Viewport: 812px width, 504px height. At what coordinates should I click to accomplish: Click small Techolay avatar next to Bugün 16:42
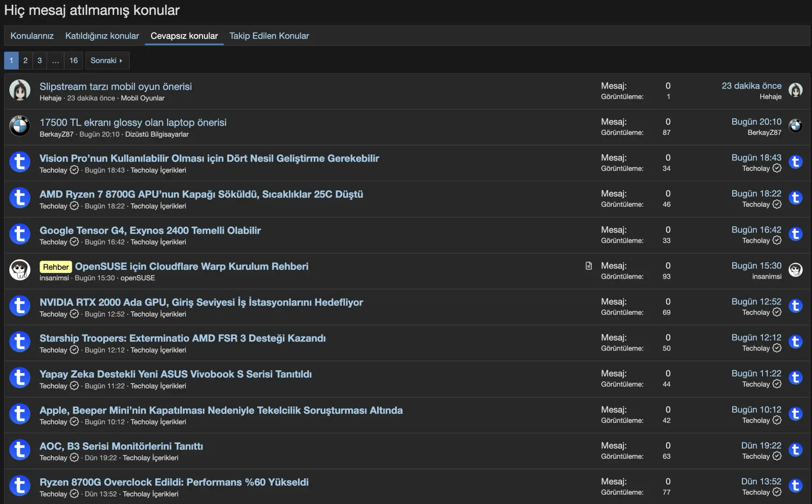[796, 234]
